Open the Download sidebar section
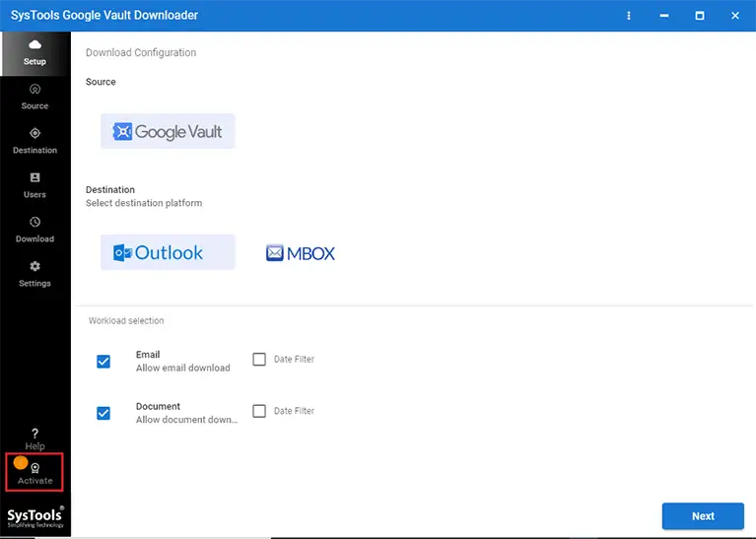 point(34,230)
